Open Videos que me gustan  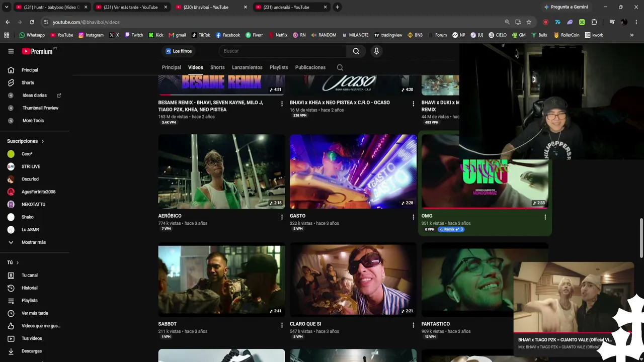[x=41, y=326]
